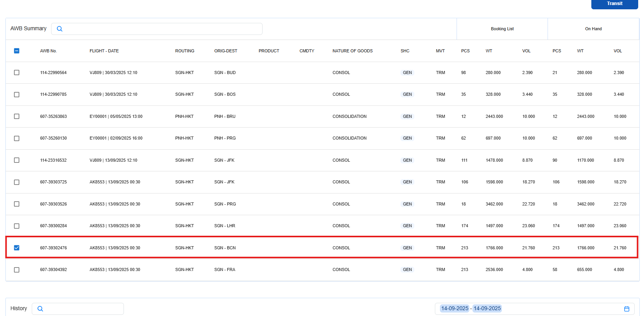
Task: Click the start date 14-09-2025
Action: coord(455,309)
